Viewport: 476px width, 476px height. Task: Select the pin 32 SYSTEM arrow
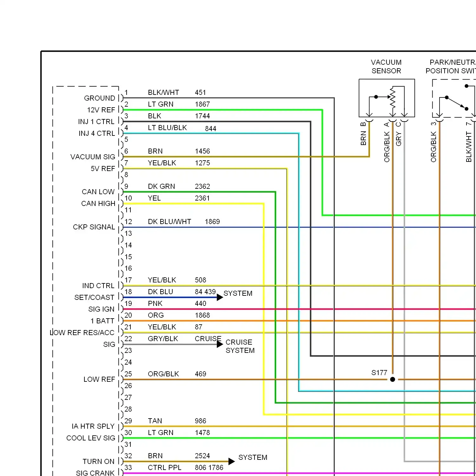pos(232,461)
